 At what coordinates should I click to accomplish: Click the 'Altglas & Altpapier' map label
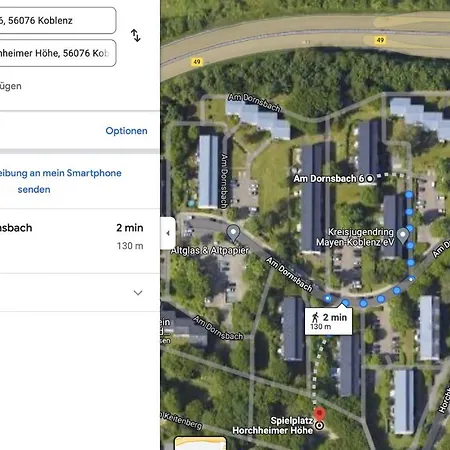click(x=210, y=250)
